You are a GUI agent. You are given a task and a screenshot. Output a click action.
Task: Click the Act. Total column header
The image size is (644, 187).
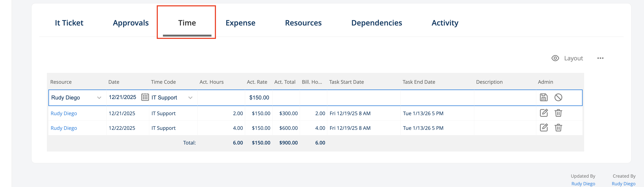285,82
